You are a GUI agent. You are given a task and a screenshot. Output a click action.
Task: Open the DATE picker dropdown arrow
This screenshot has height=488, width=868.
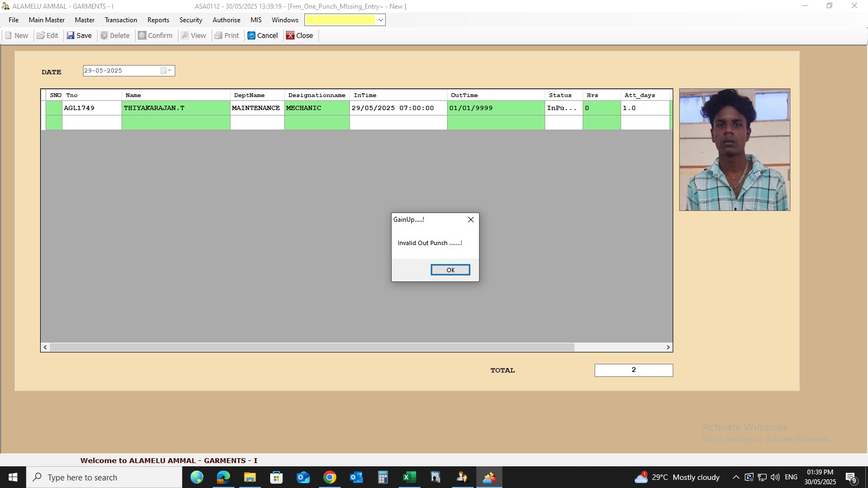click(x=169, y=71)
